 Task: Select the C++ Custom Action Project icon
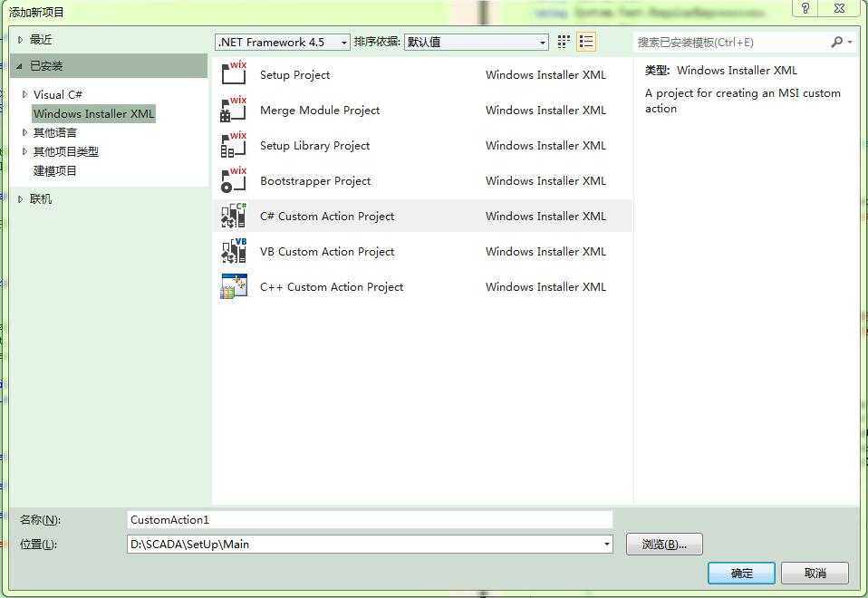[x=234, y=287]
